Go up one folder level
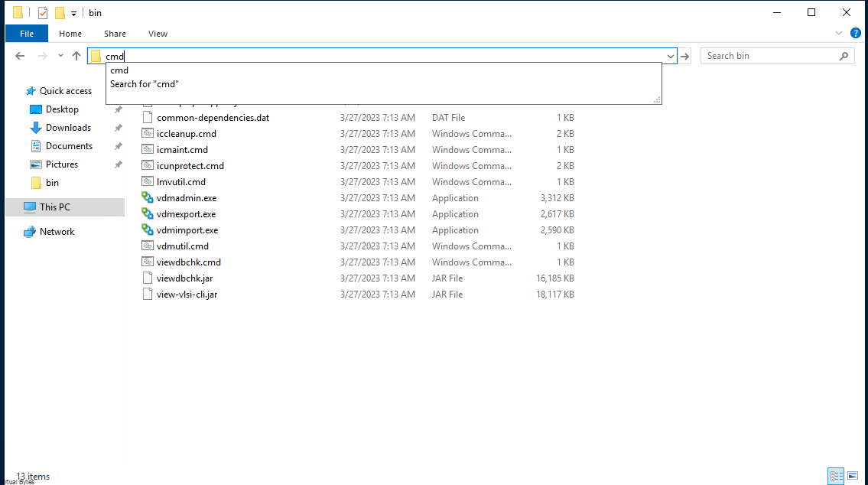Viewport: 868px width, 485px height. pos(76,55)
